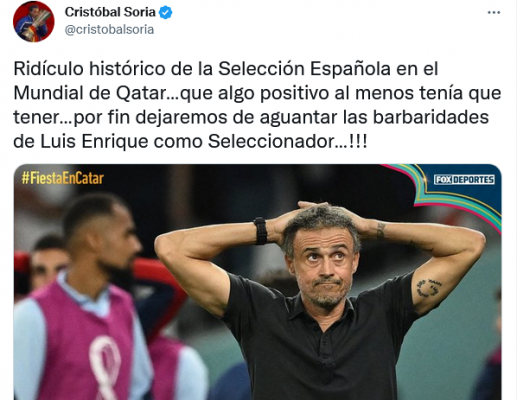Open the attached photo in full view
The height and width of the screenshot is (400, 517).
pyautogui.click(x=258, y=282)
